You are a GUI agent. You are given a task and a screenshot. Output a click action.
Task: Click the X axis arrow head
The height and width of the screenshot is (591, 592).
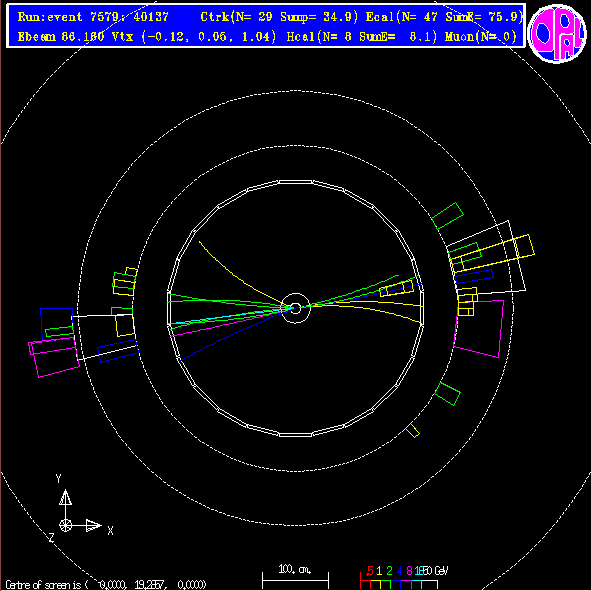click(93, 525)
